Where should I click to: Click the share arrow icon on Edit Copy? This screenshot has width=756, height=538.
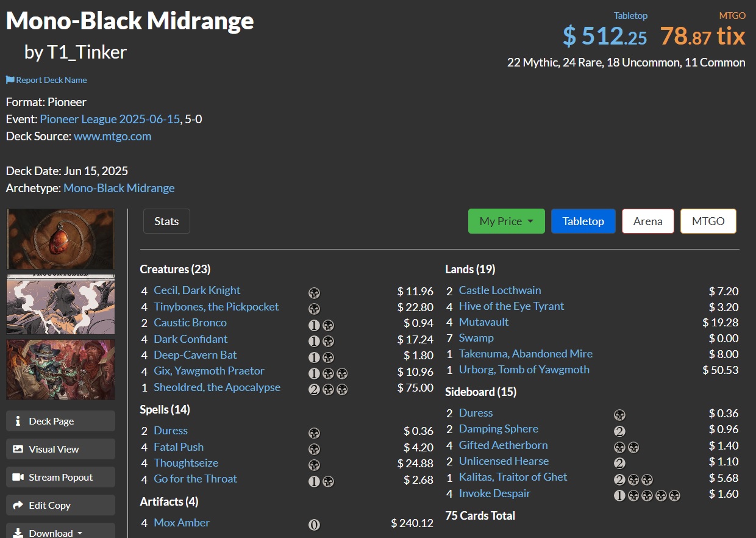tap(18, 505)
